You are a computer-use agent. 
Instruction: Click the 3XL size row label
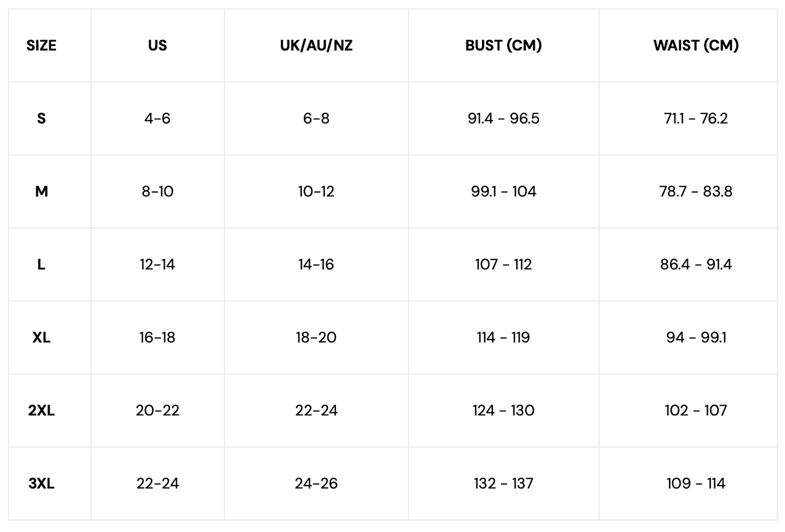click(x=41, y=483)
